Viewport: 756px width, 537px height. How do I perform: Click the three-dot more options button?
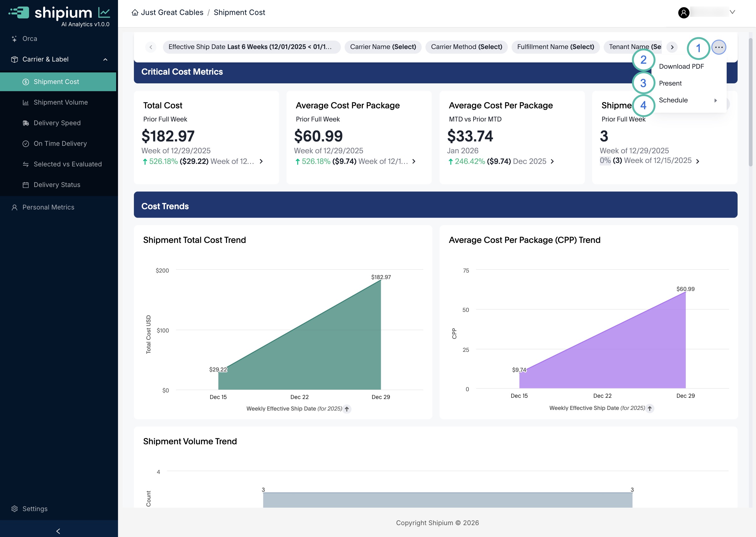[718, 47]
